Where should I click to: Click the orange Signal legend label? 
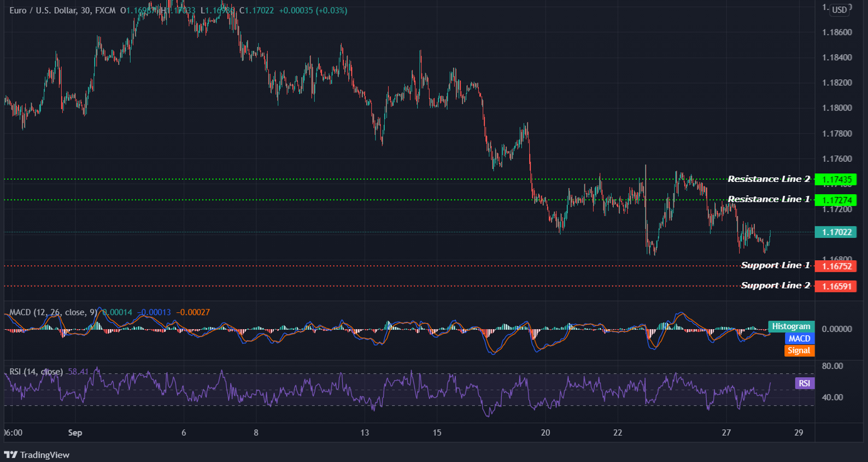point(799,350)
